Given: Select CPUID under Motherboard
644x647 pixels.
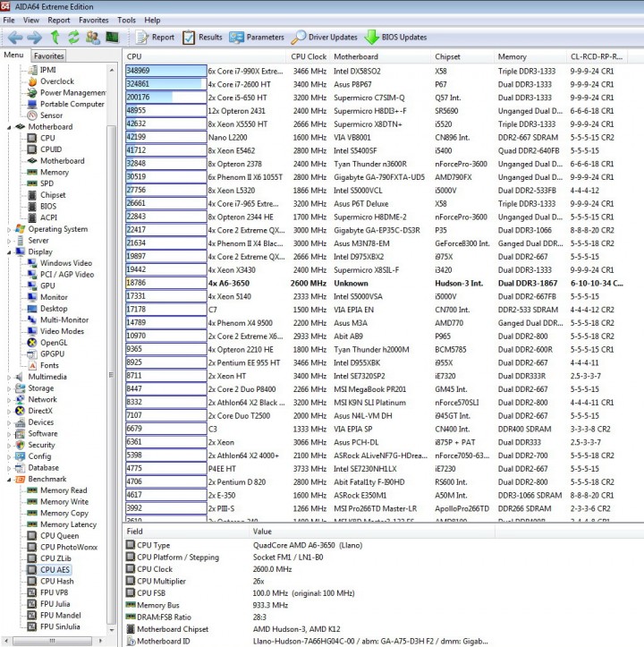Looking at the screenshot, I should 51,149.
